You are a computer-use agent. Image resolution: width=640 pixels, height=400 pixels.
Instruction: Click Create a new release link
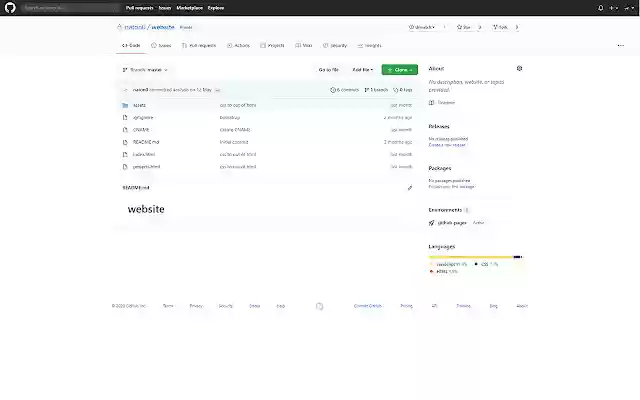(447, 145)
